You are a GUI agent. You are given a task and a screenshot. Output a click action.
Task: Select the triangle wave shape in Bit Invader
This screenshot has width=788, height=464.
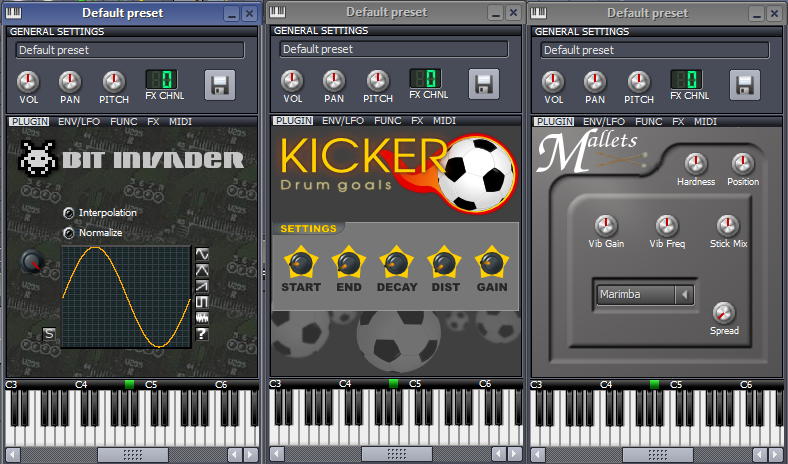[202, 270]
